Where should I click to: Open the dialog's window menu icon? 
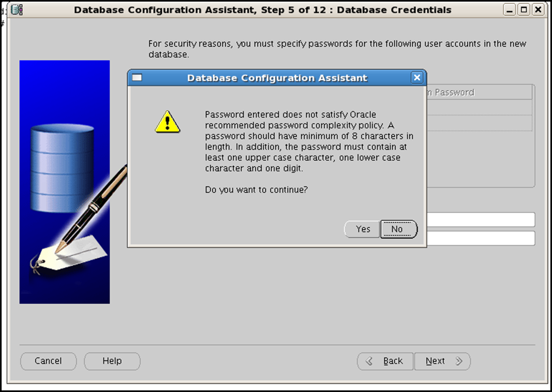tap(137, 78)
